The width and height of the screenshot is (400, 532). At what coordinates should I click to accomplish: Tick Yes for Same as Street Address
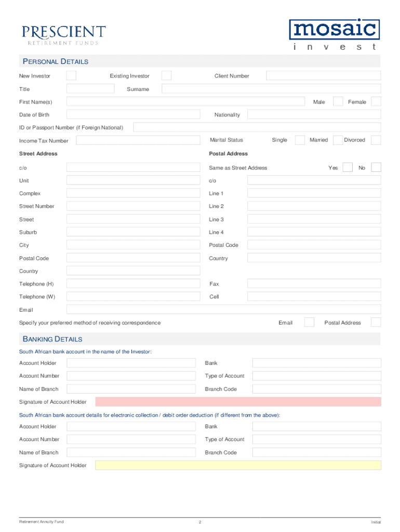tap(348, 167)
